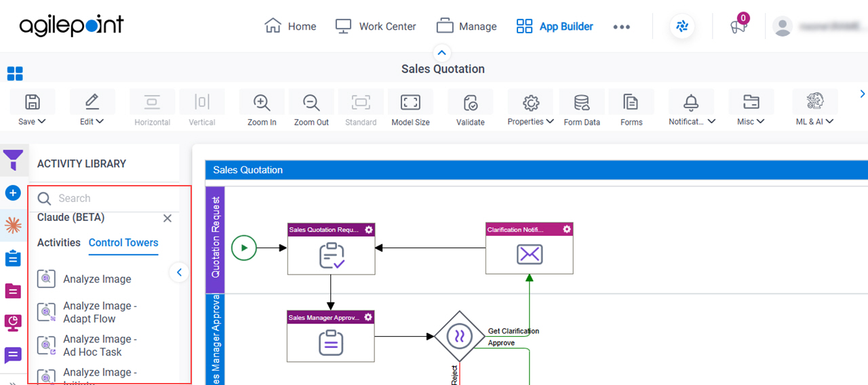Zoom Out of the process model
868x385 pixels.
coord(311,108)
